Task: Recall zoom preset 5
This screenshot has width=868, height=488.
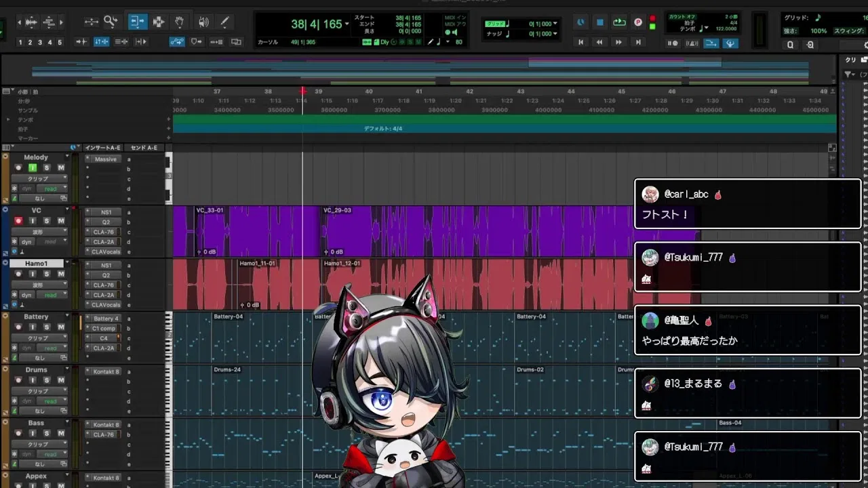Action: pyautogui.click(x=60, y=42)
